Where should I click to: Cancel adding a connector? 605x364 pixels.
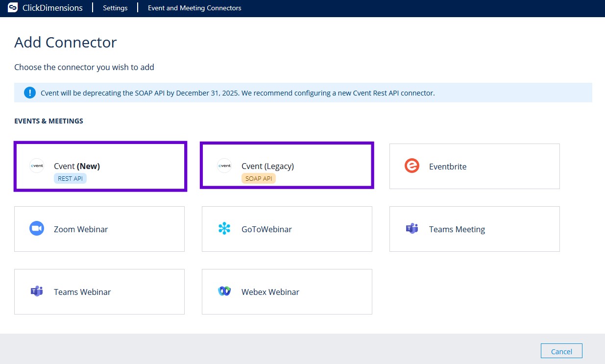(561, 351)
